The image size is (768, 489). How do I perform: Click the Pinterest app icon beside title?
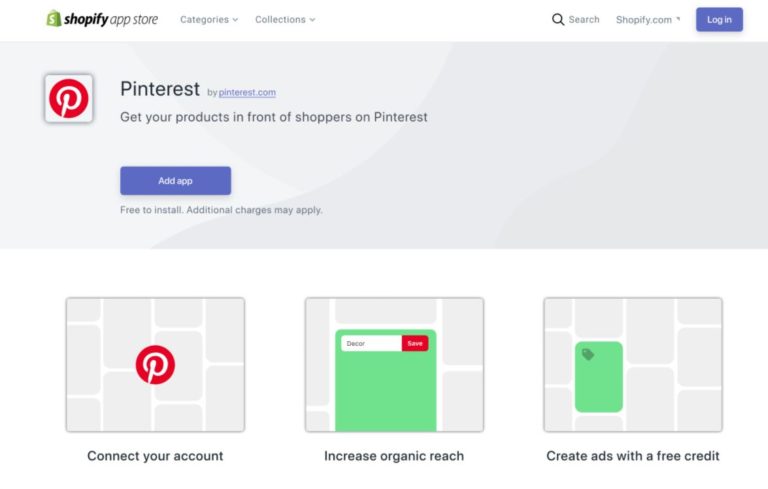[x=69, y=98]
